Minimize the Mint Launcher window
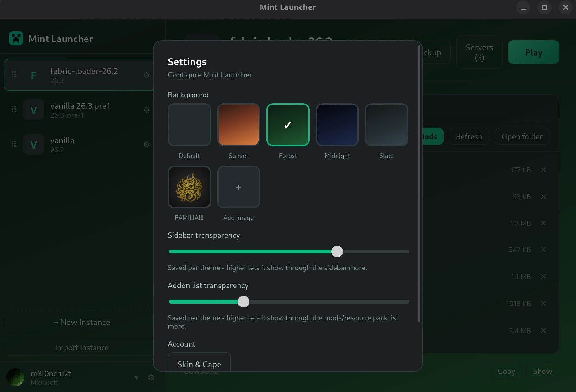 523,7
